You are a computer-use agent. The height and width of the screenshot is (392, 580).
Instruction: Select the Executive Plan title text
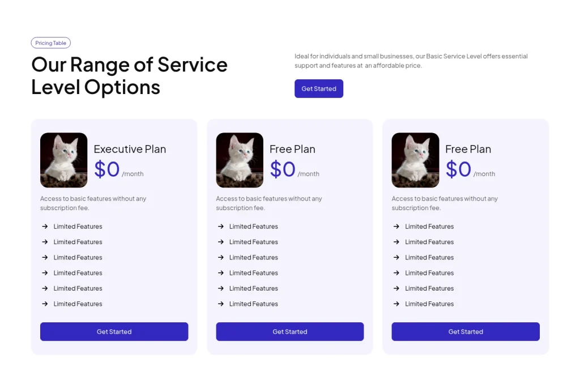(129, 149)
